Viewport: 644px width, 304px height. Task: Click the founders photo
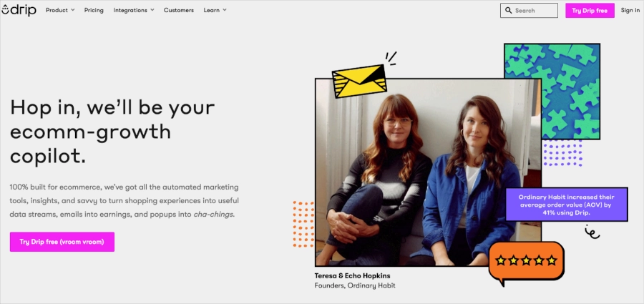click(428, 172)
